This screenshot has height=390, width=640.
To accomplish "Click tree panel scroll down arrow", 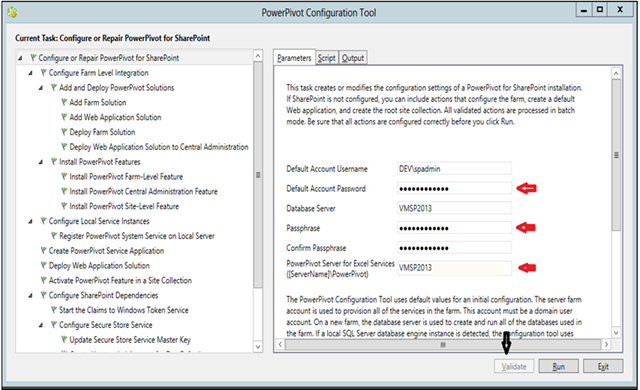I will click(258, 347).
